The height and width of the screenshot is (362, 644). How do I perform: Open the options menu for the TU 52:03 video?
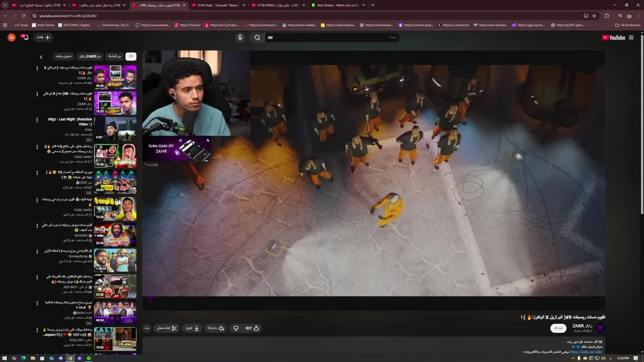pos(37,172)
